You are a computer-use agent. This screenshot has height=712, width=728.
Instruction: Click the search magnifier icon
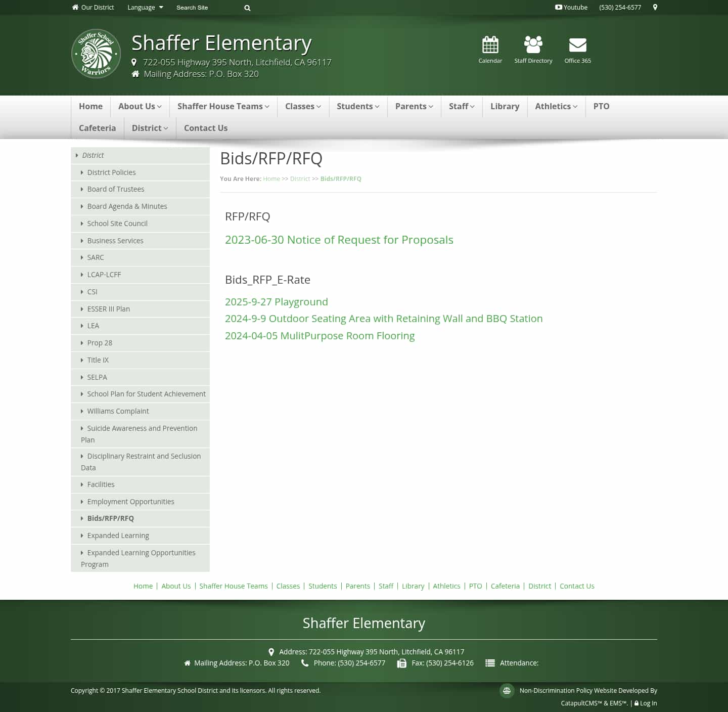point(247,8)
